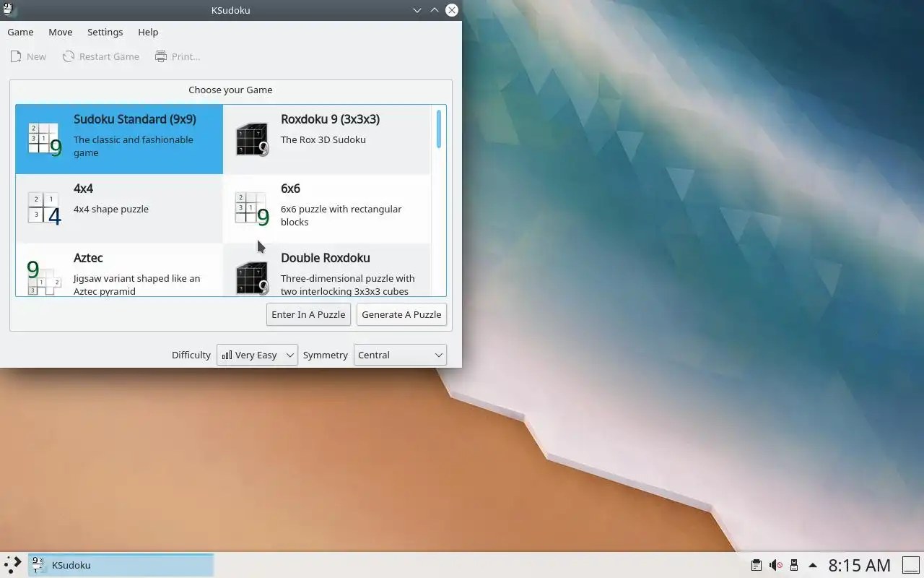
Task: Click the 'Double Roxdoku' title text
Action: point(325,258)
